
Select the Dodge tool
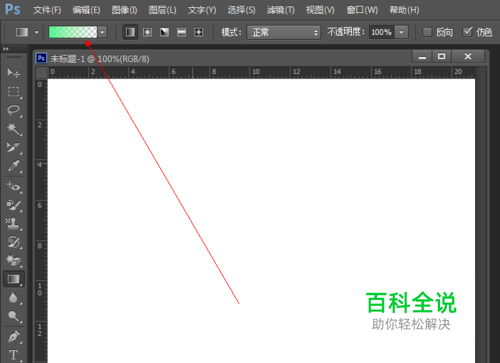[13, 316]
